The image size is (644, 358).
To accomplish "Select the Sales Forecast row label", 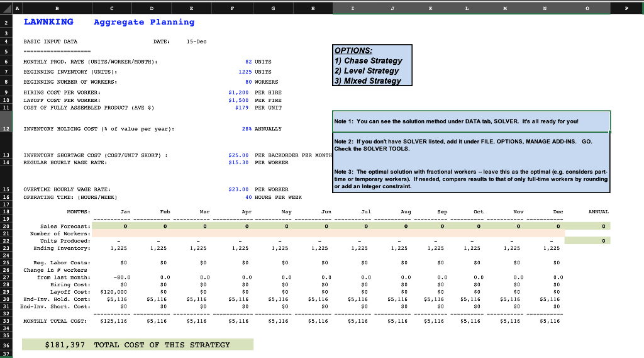I will (x=65, y=227).
